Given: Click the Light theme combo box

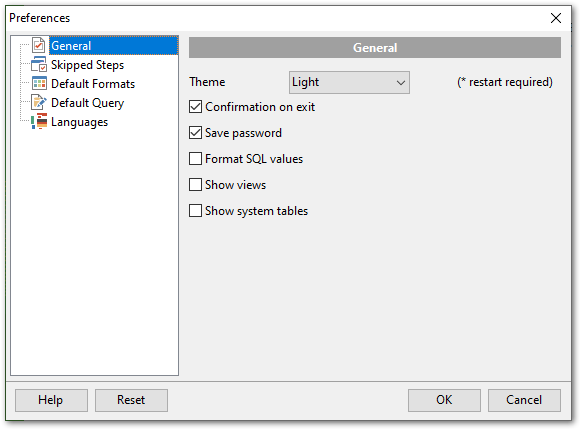Looking at the screenshot, I should (349, 82).
